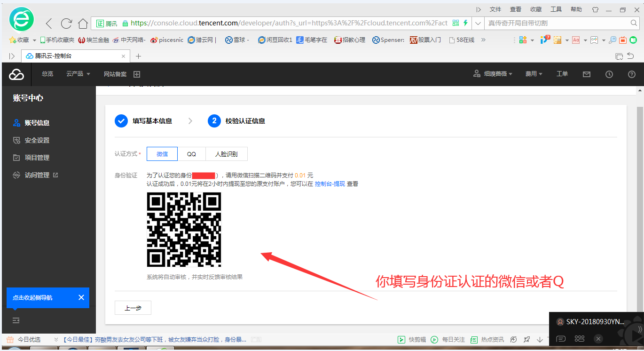The width and height of the screenshot is (644, 351).
Task: Expand the dropdown next to extensions grid icon
Action: (x=532, y=40)
